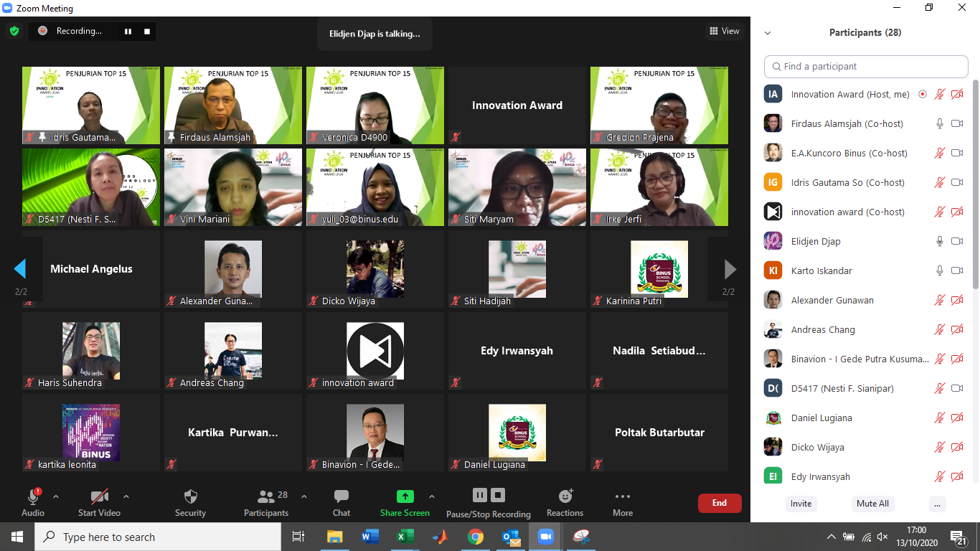The height and width of the screenshot is (551, 980).
Task: Select Gredion Prajena video tile
Action: [659, 105]
